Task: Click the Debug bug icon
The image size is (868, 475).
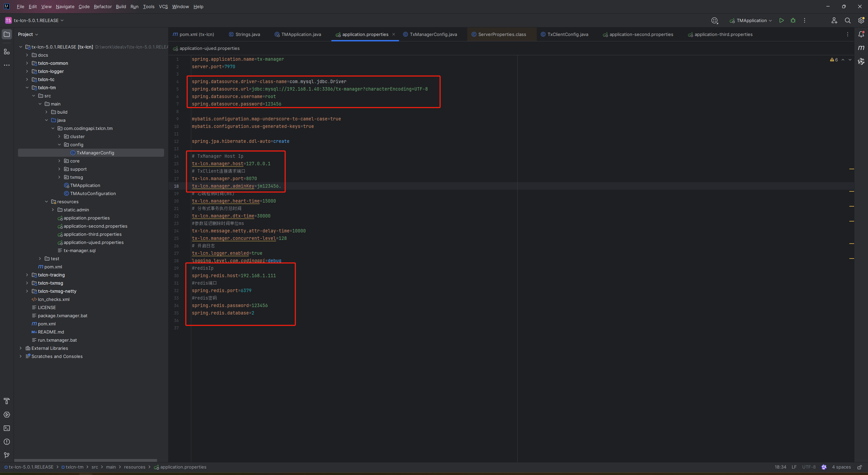Action: [x=793, y=20]
